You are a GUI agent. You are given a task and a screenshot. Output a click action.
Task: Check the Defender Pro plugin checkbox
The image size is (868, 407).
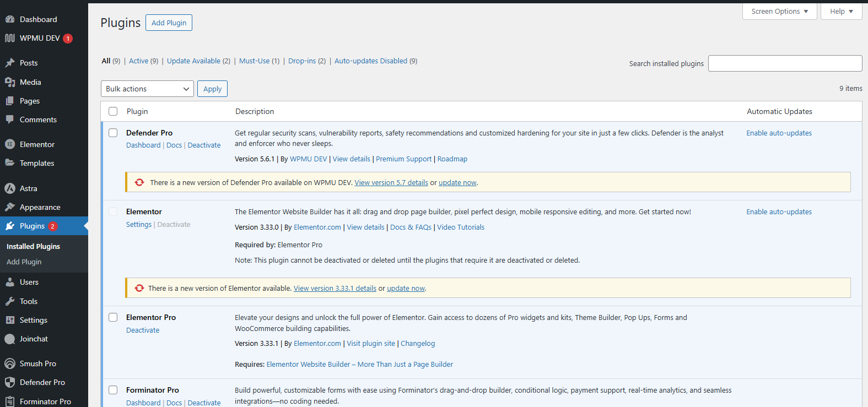113,133
